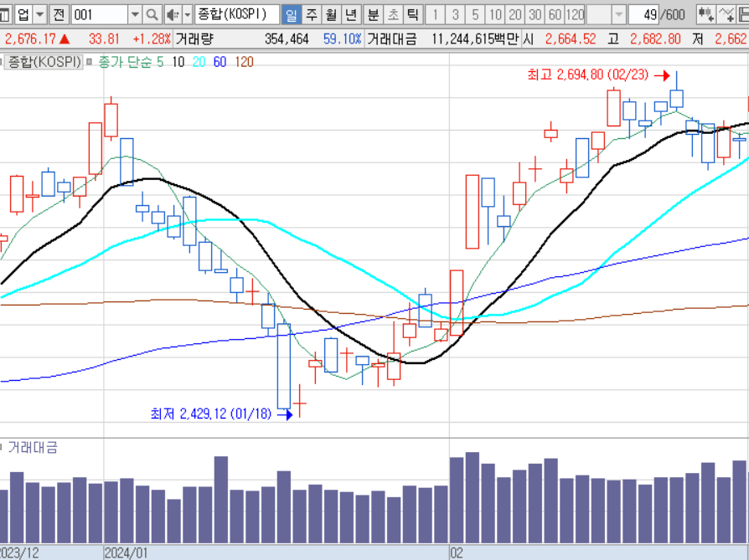749x560 pixels.
Task: Click the add candlestick chart icon
Action: (x=706, y=15)
